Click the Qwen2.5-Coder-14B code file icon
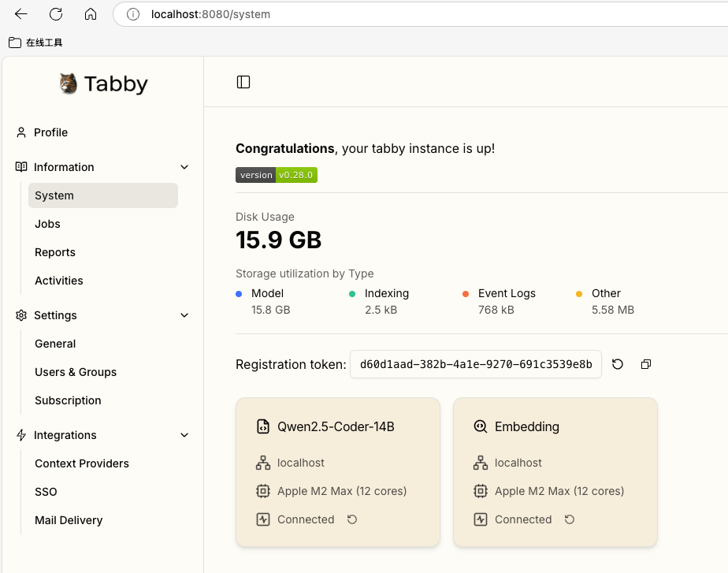Image resolution: width=728 pixels, height=573 pixels. coord(263,426)
